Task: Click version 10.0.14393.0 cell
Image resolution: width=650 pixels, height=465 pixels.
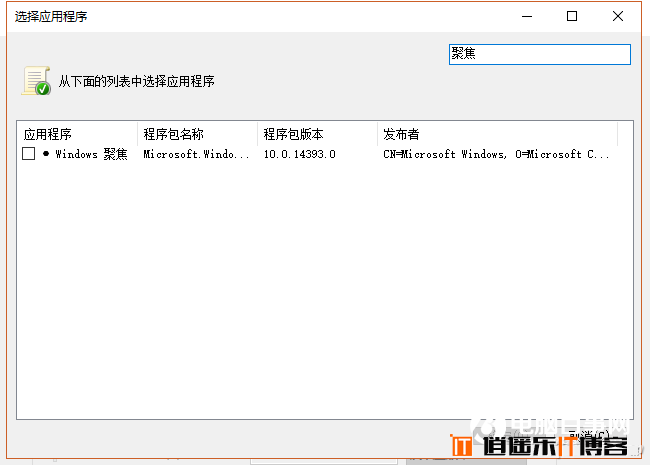Action: pos(300,154)
